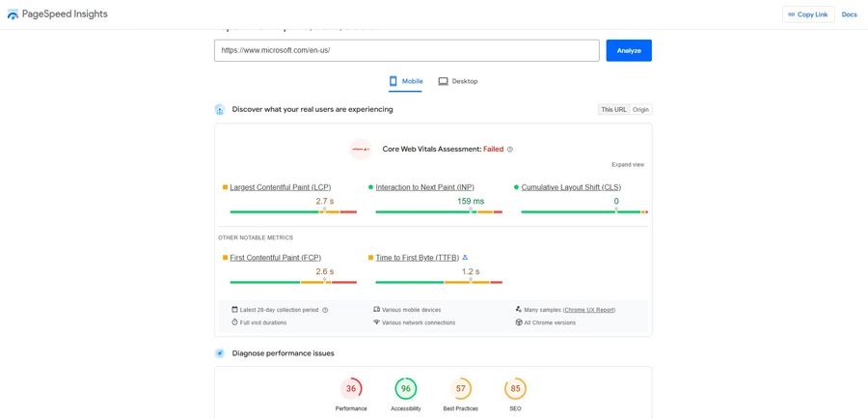Click the stopwatch icon for Full visit durations
Image resolution: width=868 pixels, height=419 pixels.
click(x=234, y=322)
